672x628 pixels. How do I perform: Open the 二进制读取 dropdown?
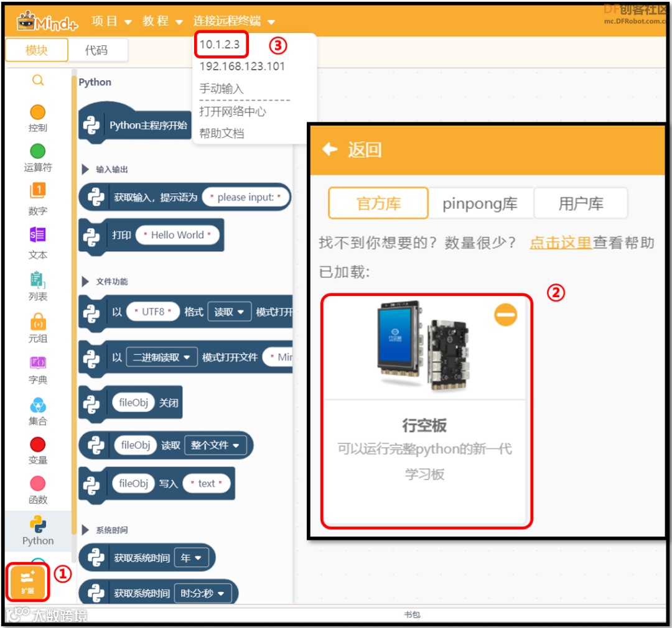coord(162,358)
